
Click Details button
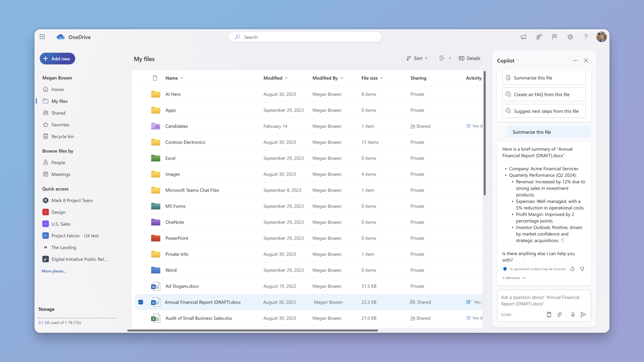(x=470, y=58)
